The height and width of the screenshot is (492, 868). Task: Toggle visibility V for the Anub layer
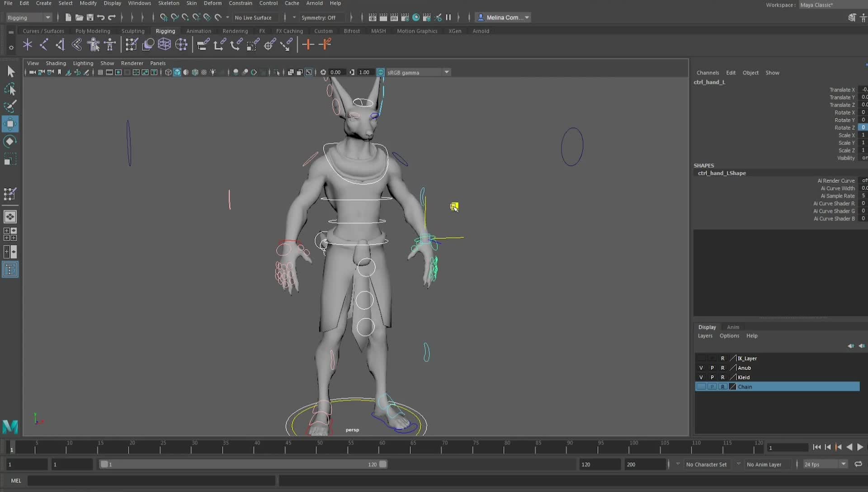click(x=701, y=368)
